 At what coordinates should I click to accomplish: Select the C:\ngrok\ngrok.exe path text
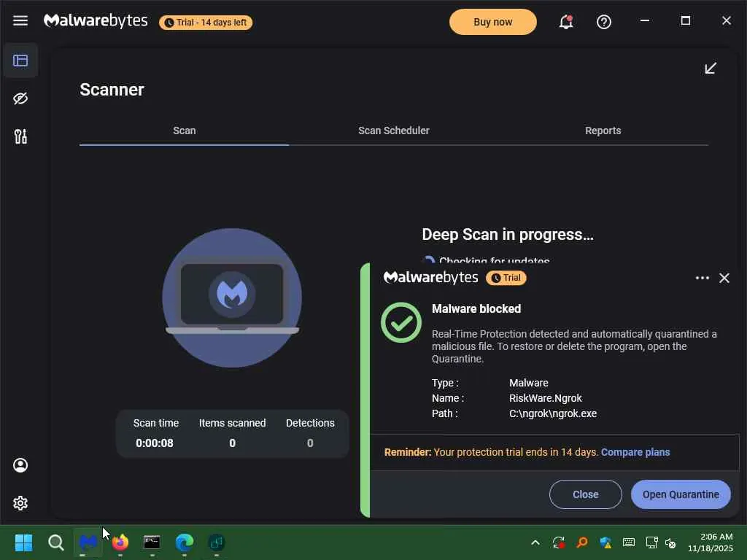[553, 413]
